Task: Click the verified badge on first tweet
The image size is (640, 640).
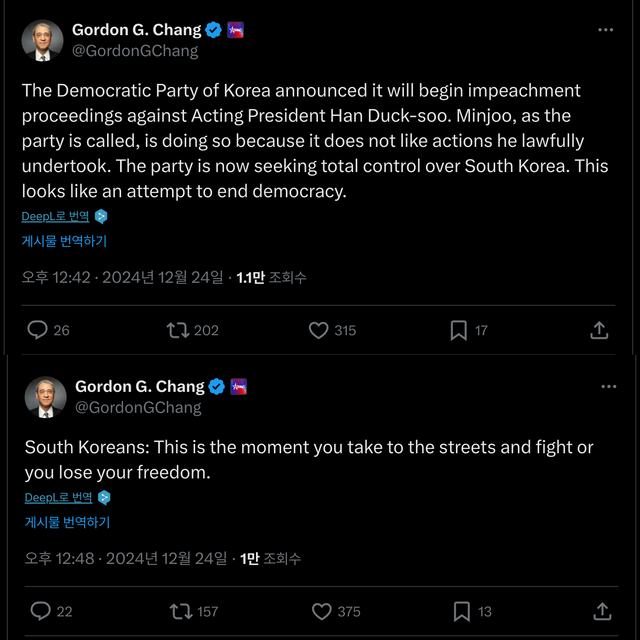Action: click(x=214, y=30)
